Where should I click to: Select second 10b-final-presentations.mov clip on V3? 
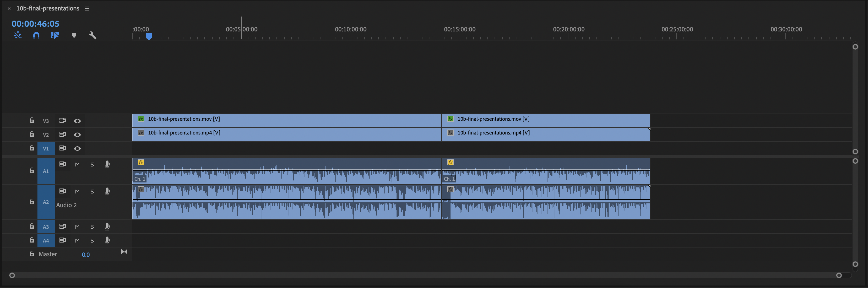click(x=546, y=121)
